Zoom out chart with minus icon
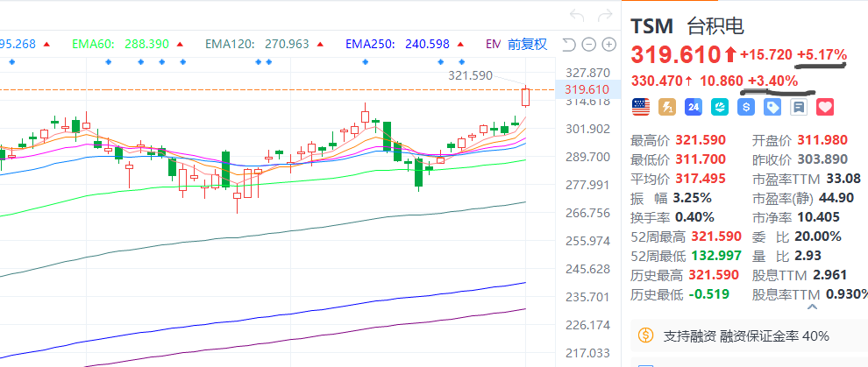 pyautogui.click(x=587, y=45)
